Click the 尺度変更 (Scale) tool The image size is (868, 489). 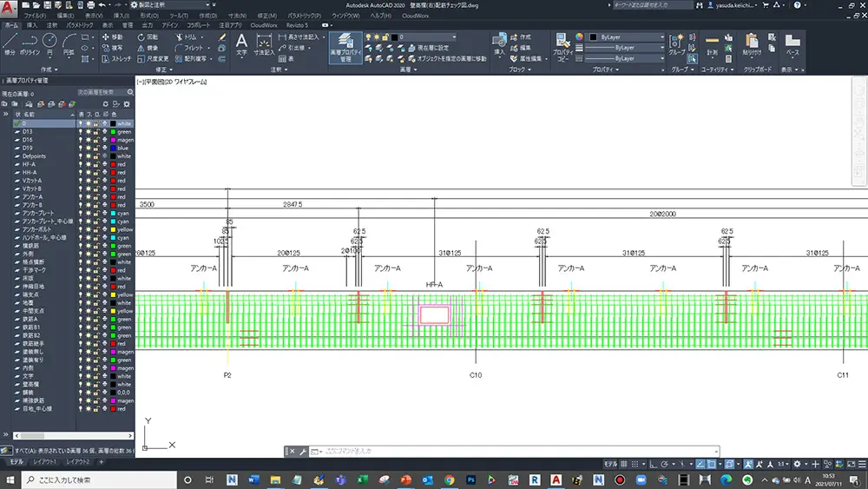pos(153,59)
